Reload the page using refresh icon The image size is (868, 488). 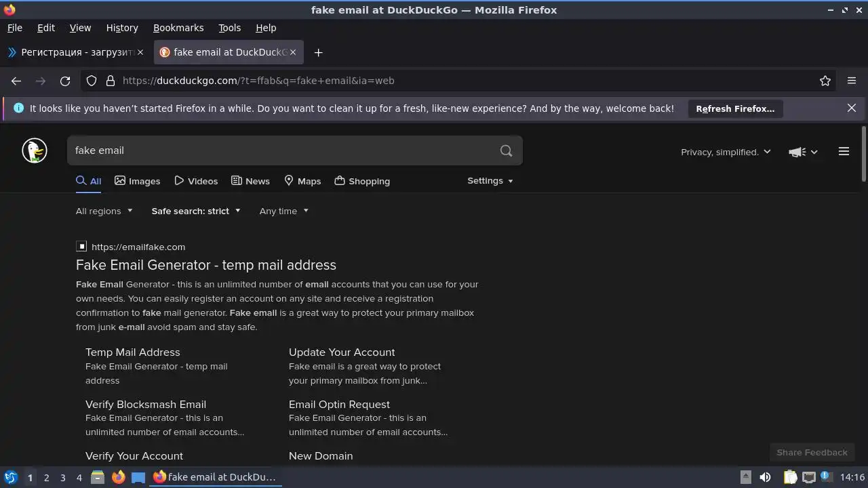click(65, 81)
